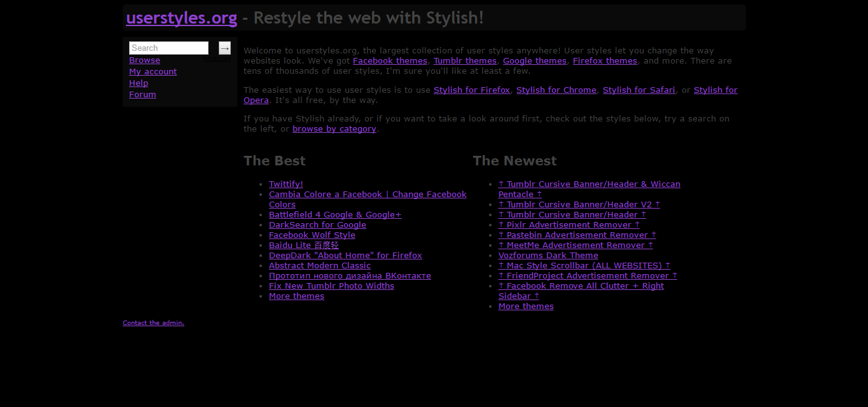This screenshot has width=868, height=407.
Task: Open Pastebin Advertisement Remover style
Action: tap(577, 235)
